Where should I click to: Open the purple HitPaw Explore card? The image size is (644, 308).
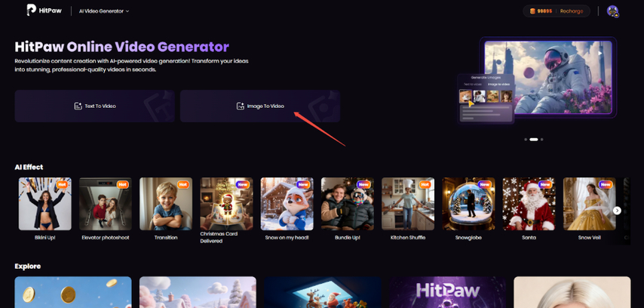447,292
